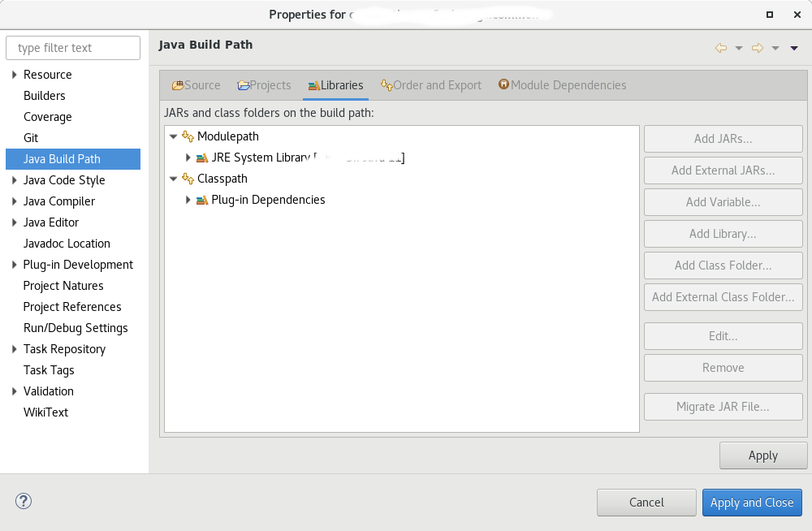The height and width of the screenshot is (531, 812).
Task: Open the Module Dependencies tab
Action: [x=563, y=85]
